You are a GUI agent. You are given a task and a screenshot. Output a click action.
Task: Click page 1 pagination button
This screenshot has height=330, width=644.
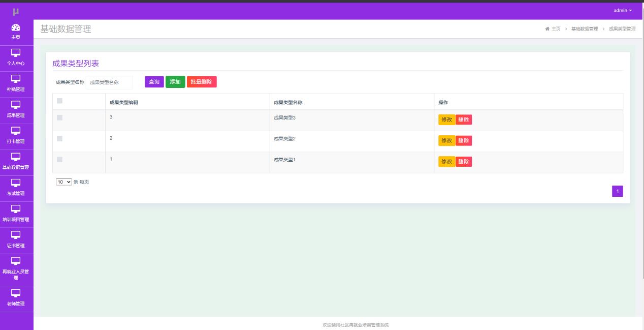[x=618, y=191]
